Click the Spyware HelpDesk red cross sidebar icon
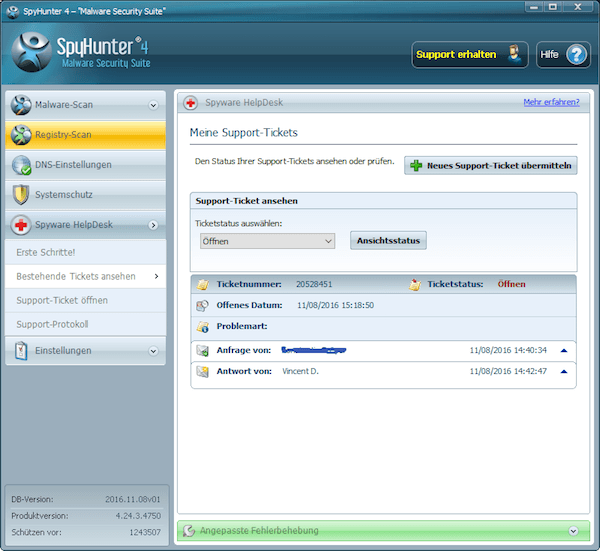The width and height of the screenshot is (600, 551). [21, 225]
